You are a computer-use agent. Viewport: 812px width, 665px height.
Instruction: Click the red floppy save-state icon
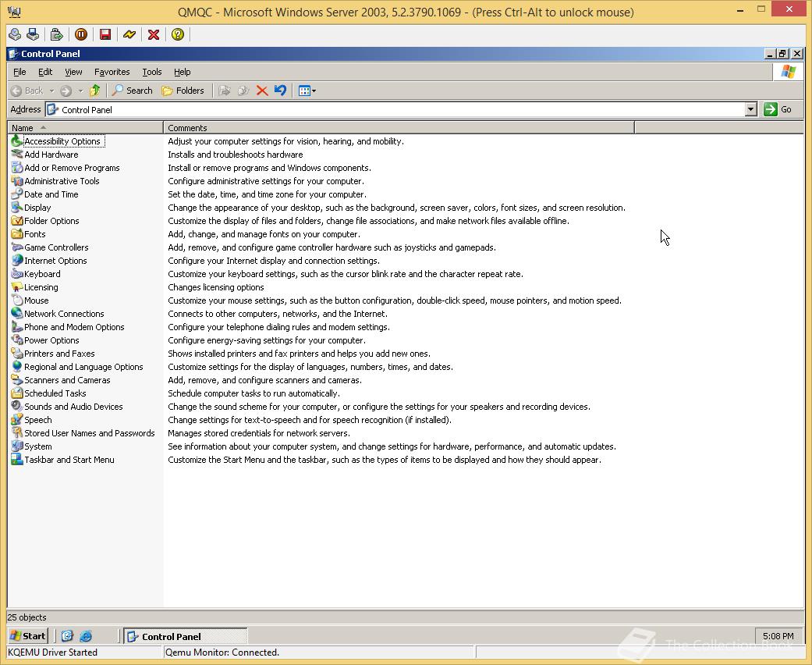point(105,34)
